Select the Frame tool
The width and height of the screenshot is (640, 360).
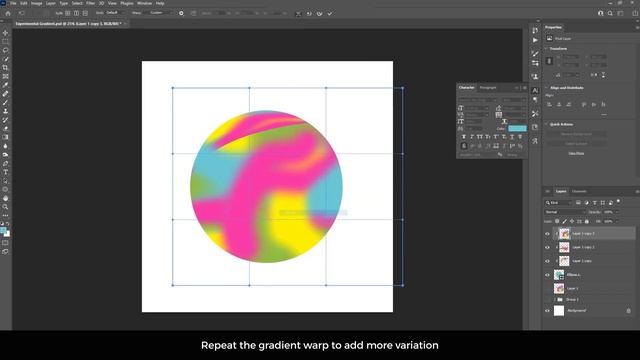[x=5, y=76]
